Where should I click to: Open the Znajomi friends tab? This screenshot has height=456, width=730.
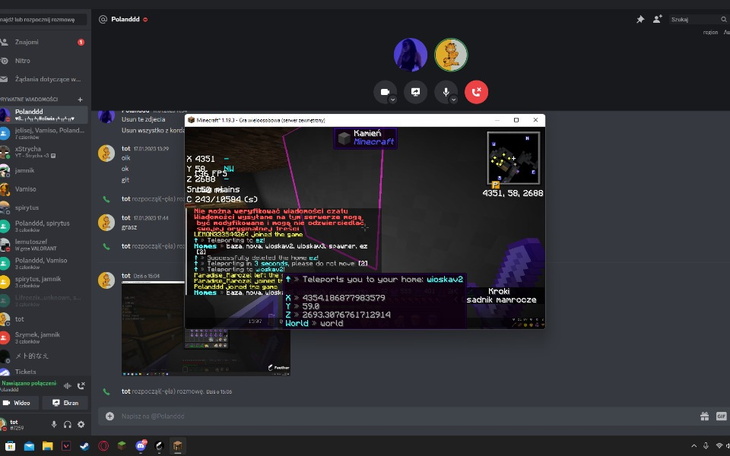click(x=28, y=42)
